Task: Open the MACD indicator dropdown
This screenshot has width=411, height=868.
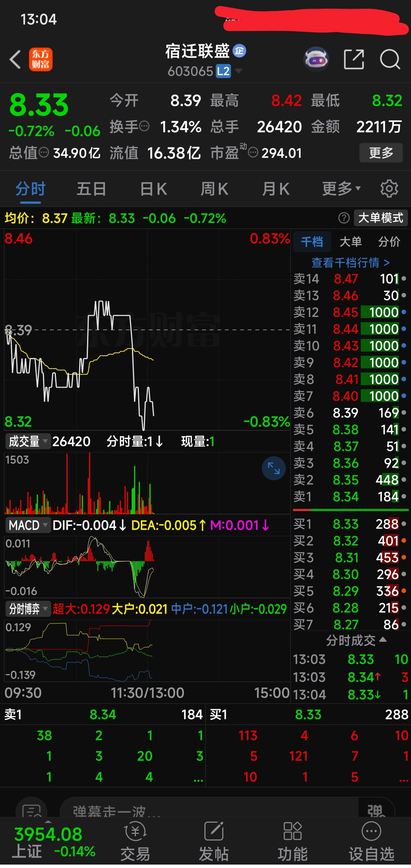Action: click(28, 525)
